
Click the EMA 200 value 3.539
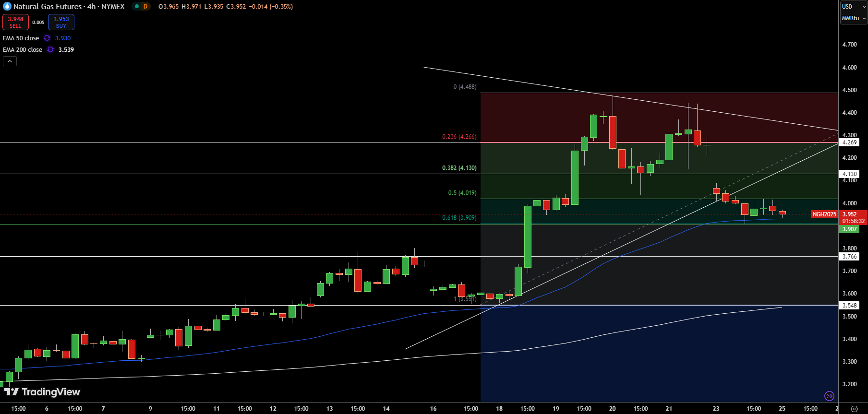pos(66,50)
